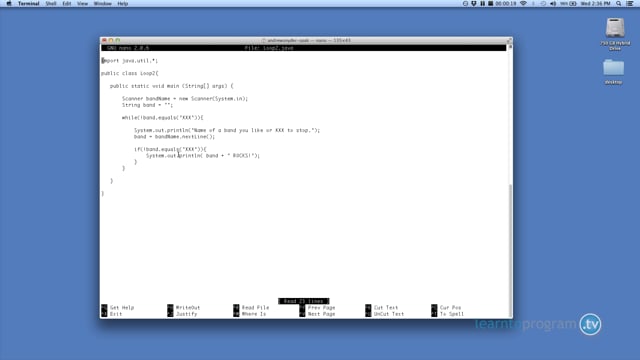Image resolution: width=640 pixels, height=360 pixels.
Task: Open Notification Center list icon
Action: pos(630,4)
